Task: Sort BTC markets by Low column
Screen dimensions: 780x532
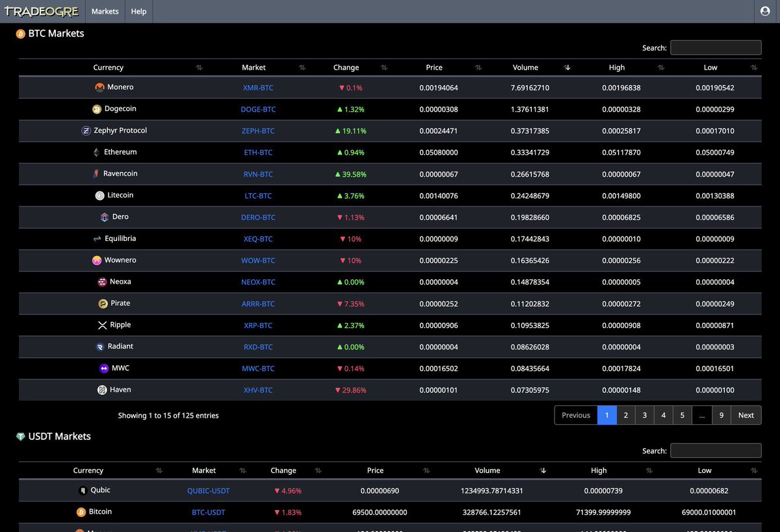Action: click(x=754, y=68)
